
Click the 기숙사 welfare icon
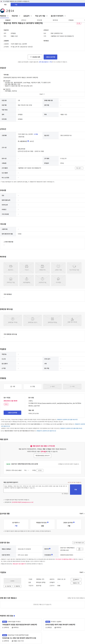tap(27, 268)
